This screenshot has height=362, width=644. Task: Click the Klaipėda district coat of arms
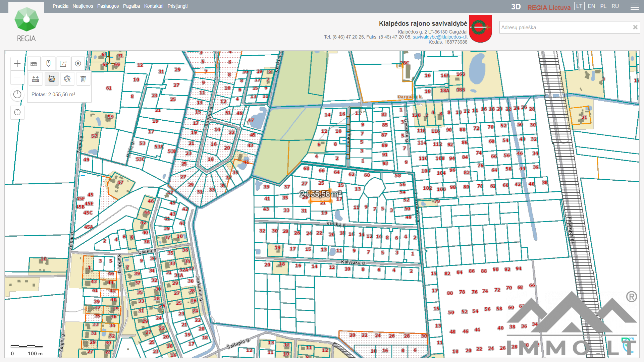(480, 28)
